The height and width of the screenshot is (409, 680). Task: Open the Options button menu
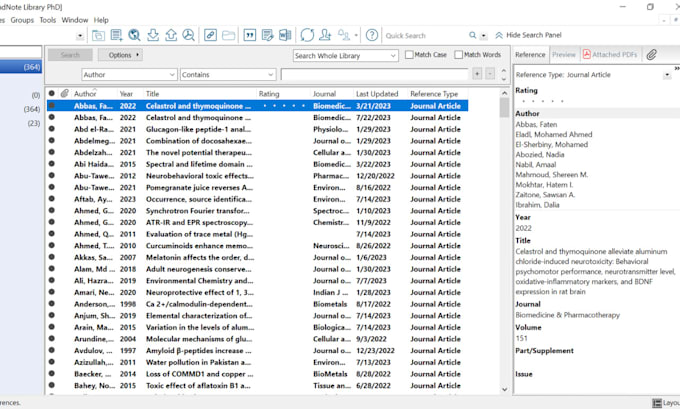(120, 55)
